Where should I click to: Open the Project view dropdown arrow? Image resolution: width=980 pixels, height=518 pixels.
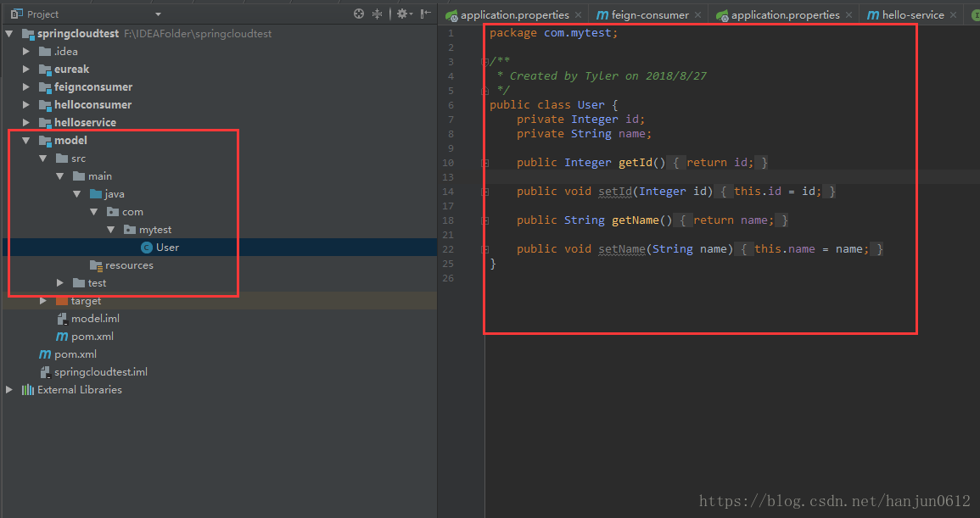tap(158, 14)
